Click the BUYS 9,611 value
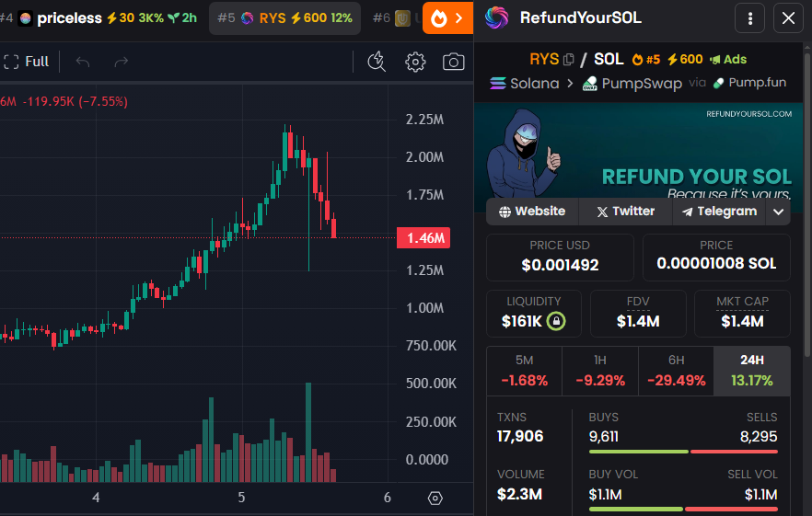The height and width of the screenshot is (516, 812). 604,437
